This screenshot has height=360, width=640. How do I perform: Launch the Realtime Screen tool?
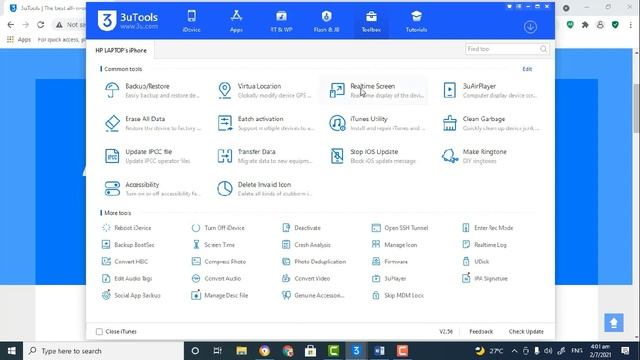377,90
